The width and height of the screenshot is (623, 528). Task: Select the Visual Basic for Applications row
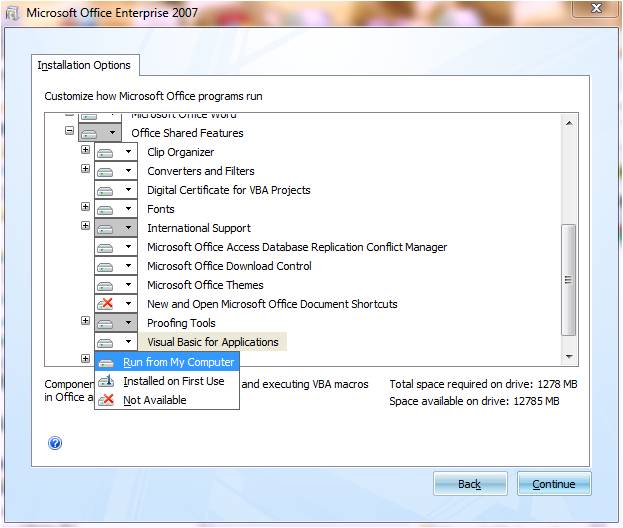213,342
